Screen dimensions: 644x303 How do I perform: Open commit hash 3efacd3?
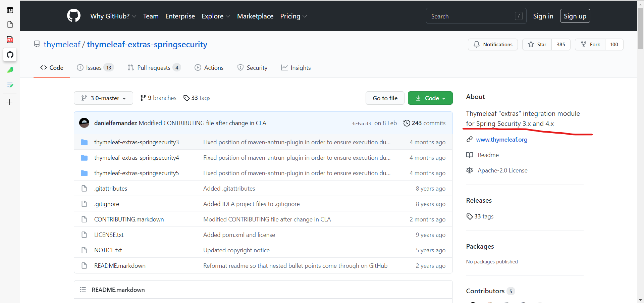point(361,123)
